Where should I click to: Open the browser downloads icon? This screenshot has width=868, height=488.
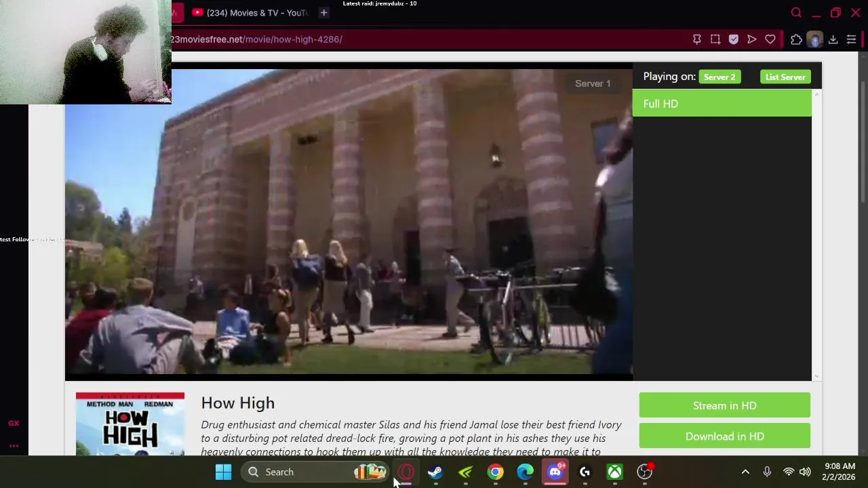[x=833, y=39]
